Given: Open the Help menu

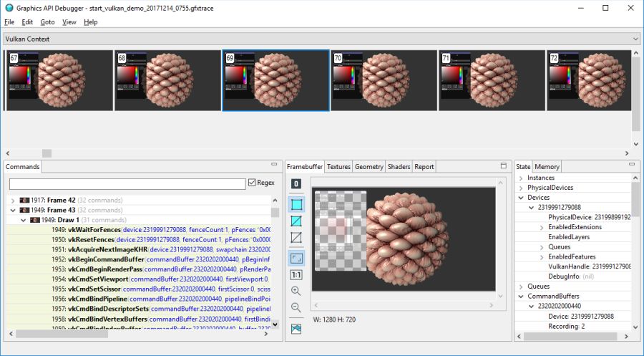Looking at the screenshot, I should point(90,21).
